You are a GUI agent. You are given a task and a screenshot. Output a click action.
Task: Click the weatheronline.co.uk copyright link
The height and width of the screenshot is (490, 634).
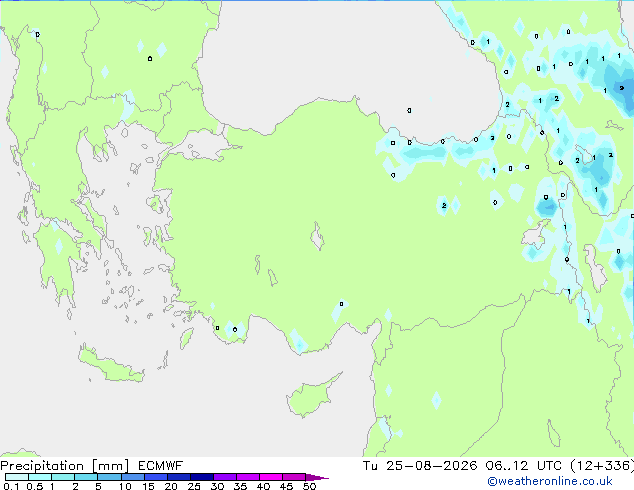point(549,481)
